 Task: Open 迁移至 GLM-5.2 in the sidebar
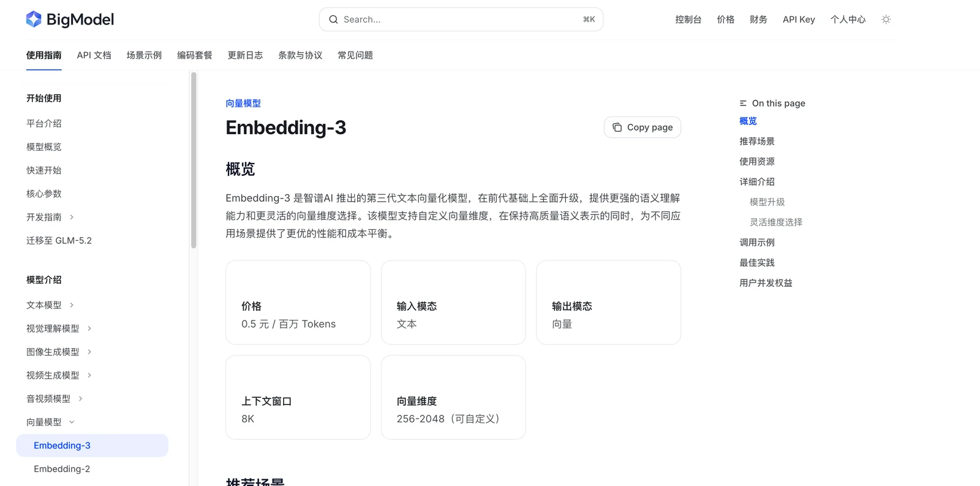tap(59, 241)
